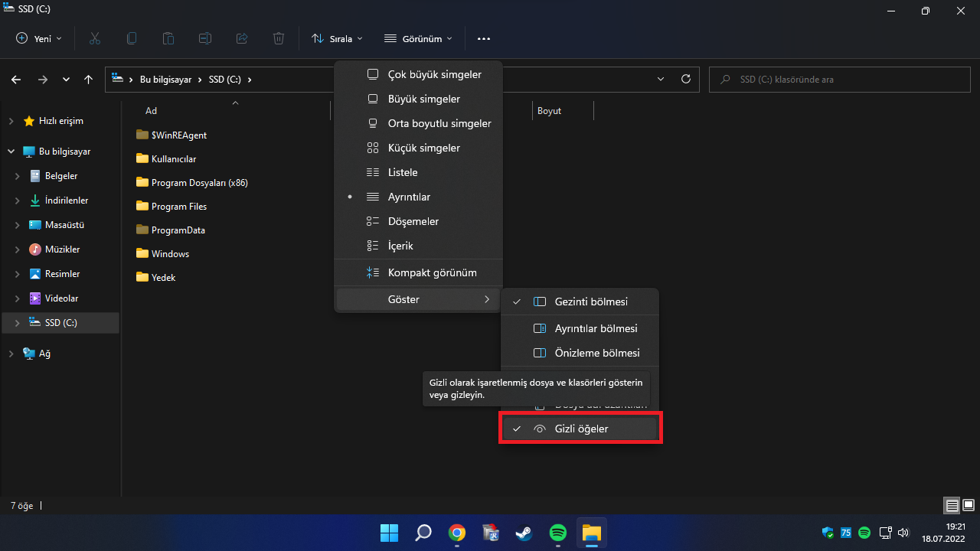
Task: Open the Sırala sort dropdown
Action: click(337, 38)
